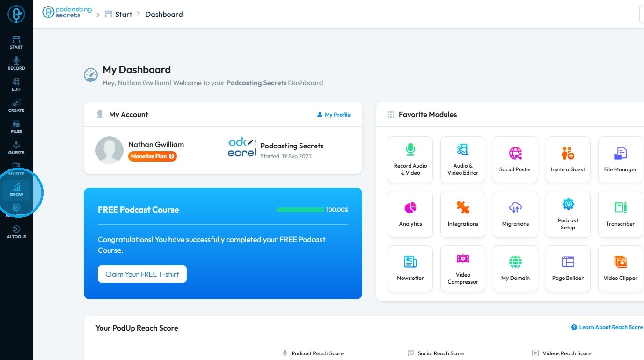644x360 pixels.
Task: Click the Favorite Modules grid icon
Action: [x=391, y=115]
